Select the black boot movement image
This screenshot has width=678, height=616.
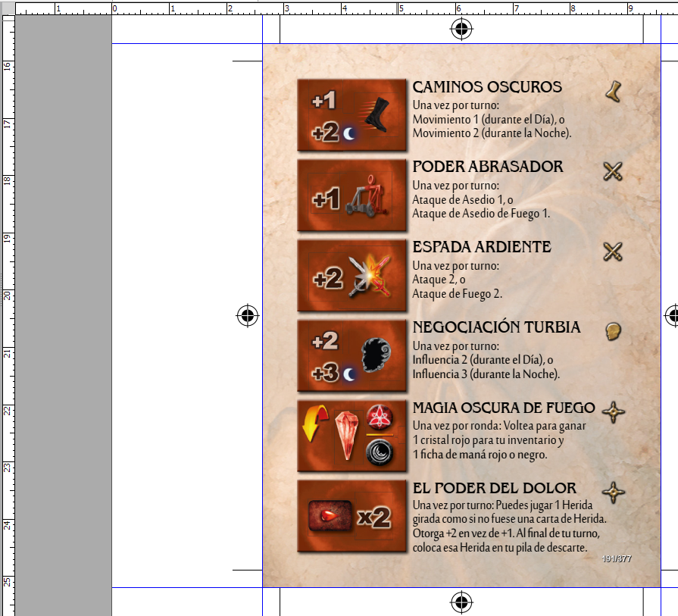coord(375,115)
